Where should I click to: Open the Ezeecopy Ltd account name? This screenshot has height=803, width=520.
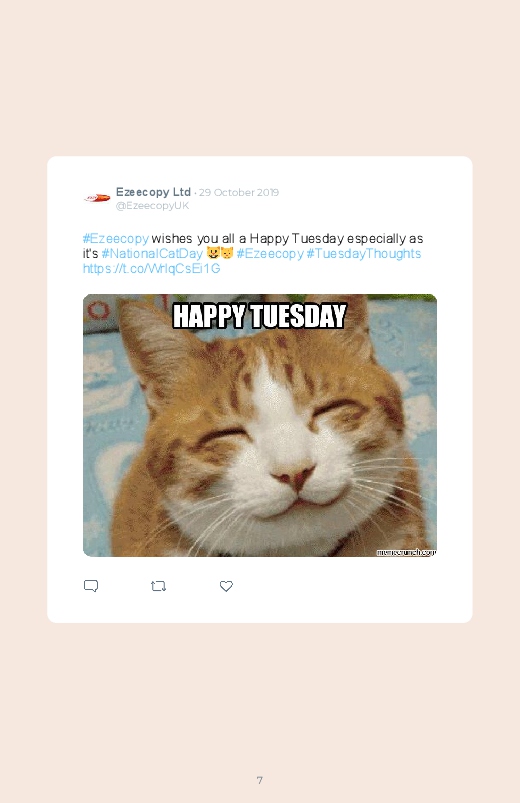point(153,192)
